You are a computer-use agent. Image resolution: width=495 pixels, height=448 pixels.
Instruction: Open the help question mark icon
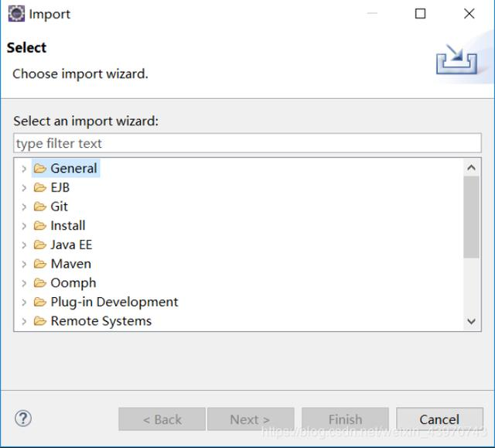click(x=23, y=419)
